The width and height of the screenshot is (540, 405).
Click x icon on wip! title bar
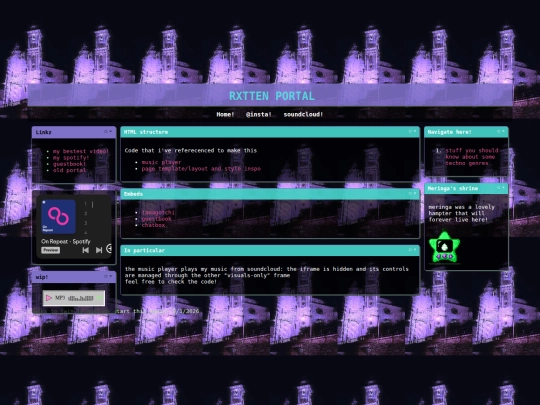(111, 276)
